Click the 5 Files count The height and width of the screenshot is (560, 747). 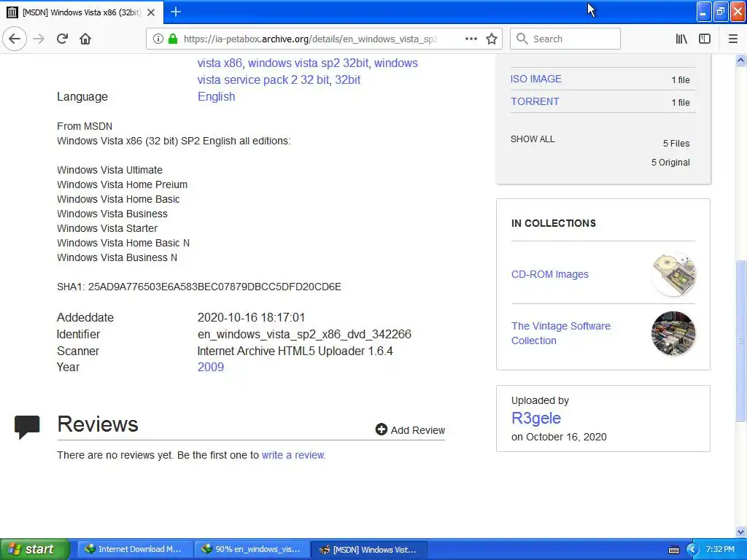[676, 144]
